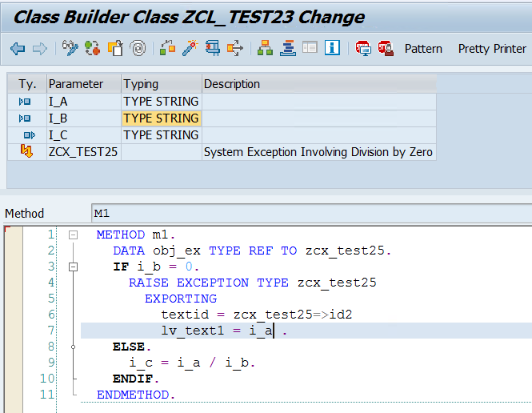Click the TYPE STRING typing for I_C
Image resolution: width=532 pixels, height=413 pixels.
[x=162, y=135]
